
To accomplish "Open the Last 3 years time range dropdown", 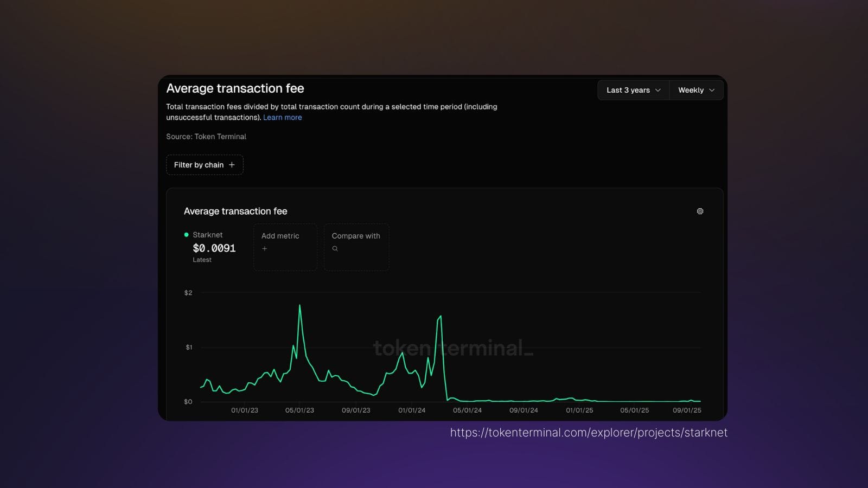I will click(632, 90).
